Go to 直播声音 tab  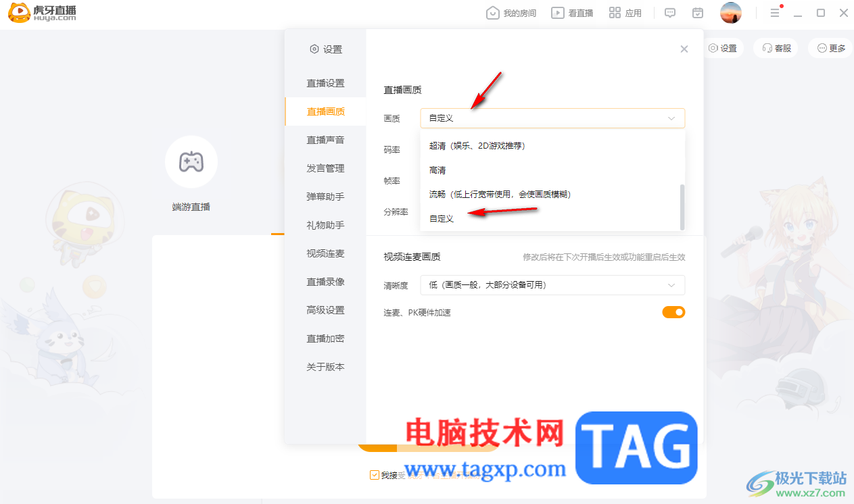(325, 140)
